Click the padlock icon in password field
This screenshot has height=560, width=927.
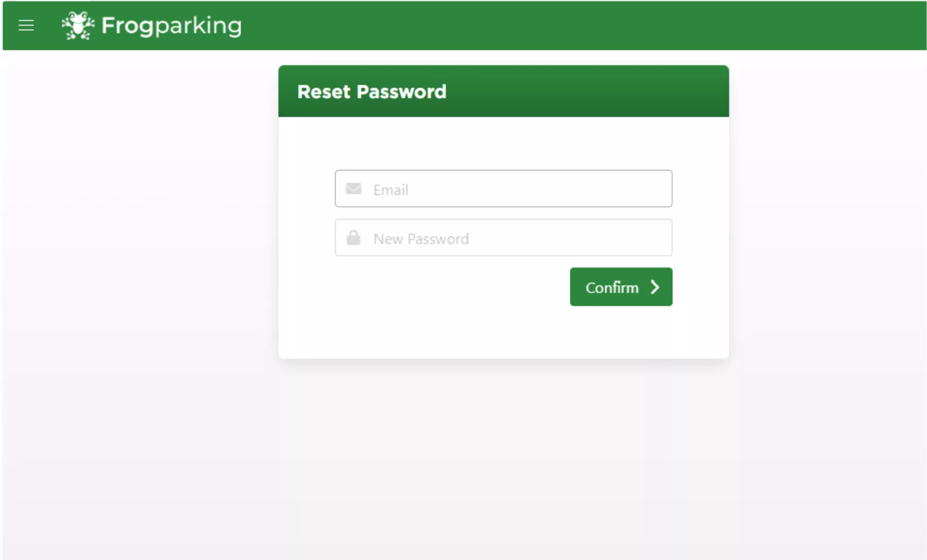tap(354, 238)
